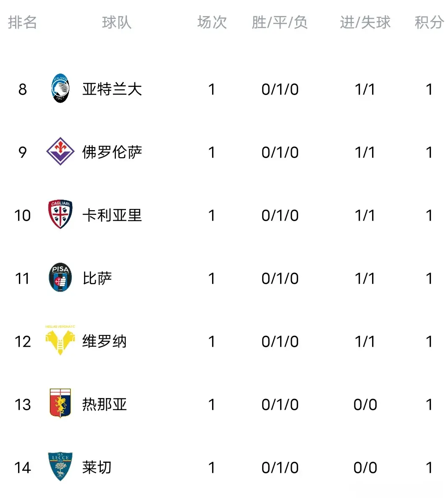The height and width of the screenshot is (504, 446).
Task: Click the 进/失球 column header
Action: point(365,23)
